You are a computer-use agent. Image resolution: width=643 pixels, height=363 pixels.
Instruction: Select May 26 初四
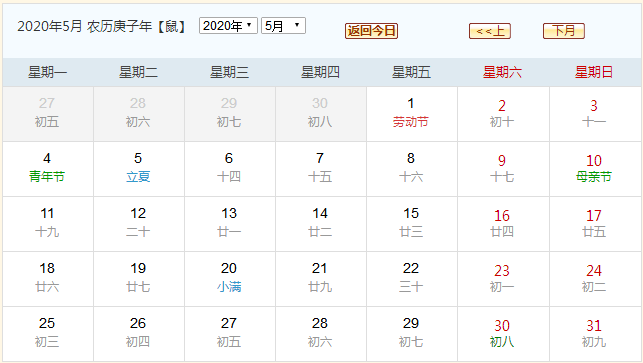[139, 334]
